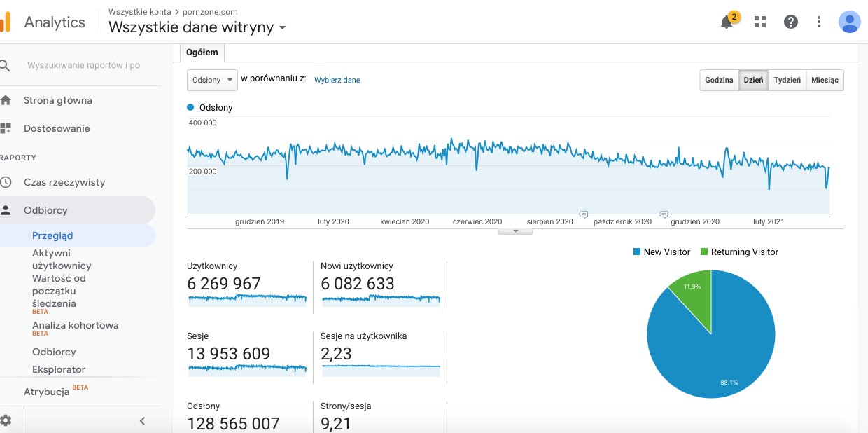Collapse the sidebar with the chevron arrow

142,421
